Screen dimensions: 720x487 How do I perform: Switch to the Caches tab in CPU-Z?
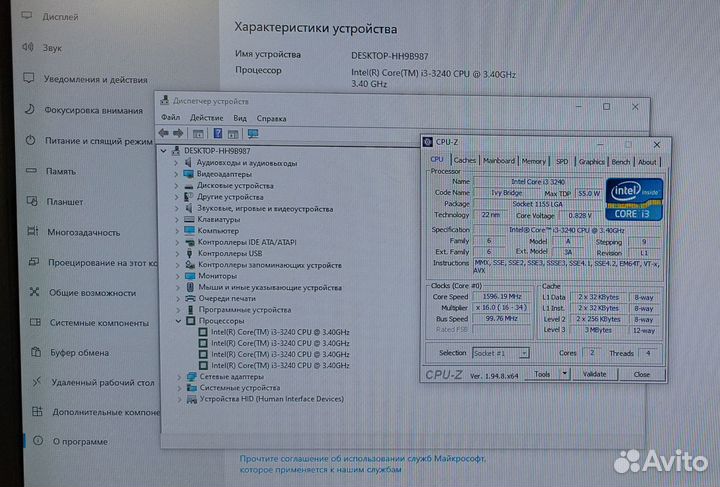coord(464,160)
